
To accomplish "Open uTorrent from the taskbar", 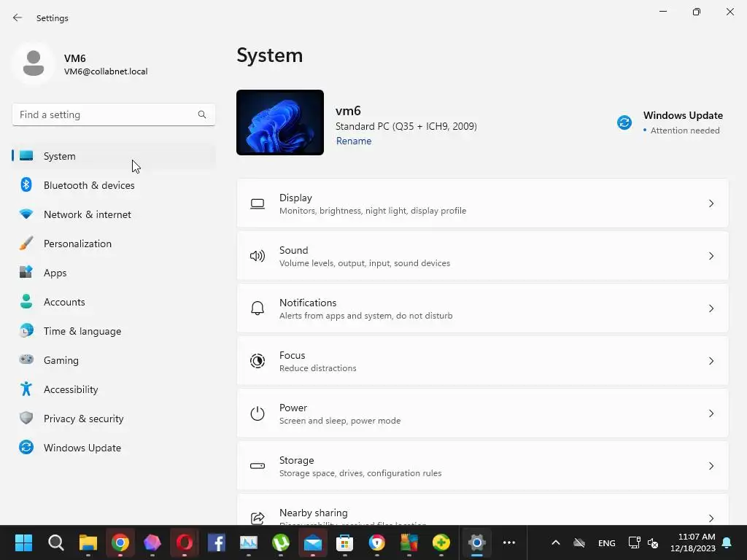I will click(281, 542).
